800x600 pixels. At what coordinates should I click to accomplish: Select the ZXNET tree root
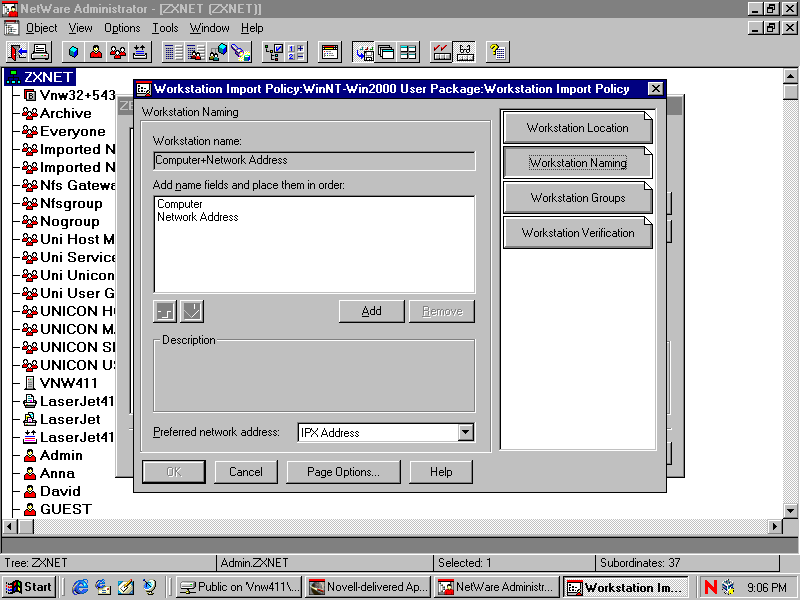[48, 77]
